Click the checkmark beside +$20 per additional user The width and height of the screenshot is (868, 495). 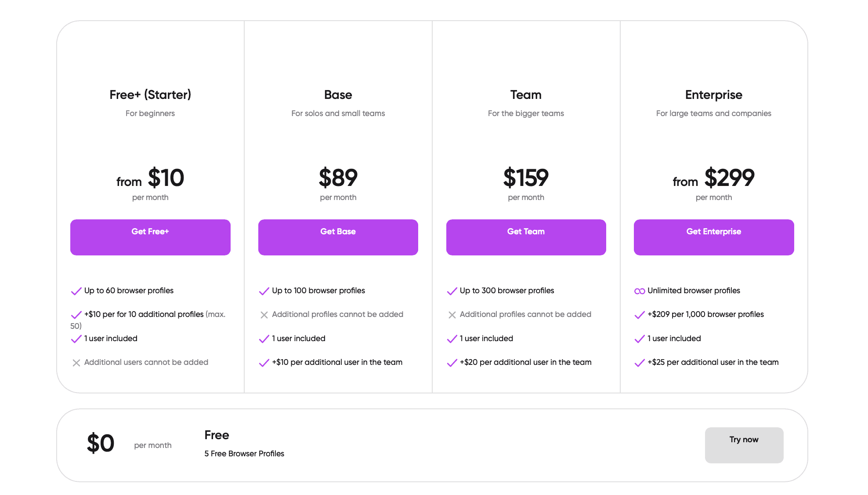452,363
